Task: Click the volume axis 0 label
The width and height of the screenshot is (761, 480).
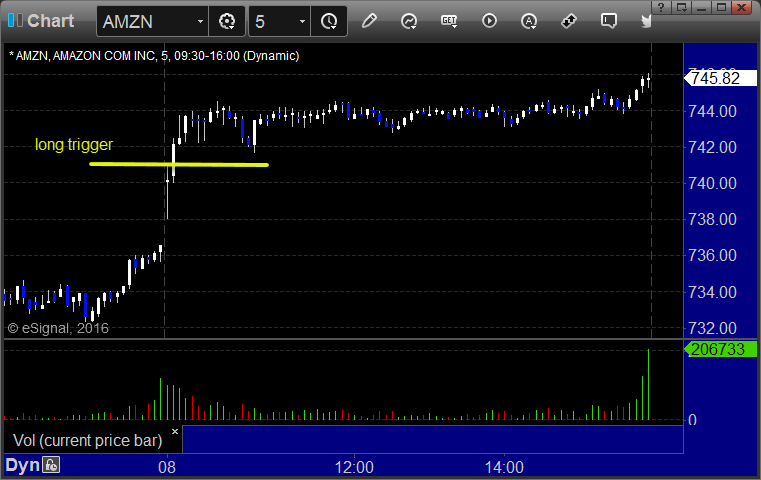Action: point(693,420)
